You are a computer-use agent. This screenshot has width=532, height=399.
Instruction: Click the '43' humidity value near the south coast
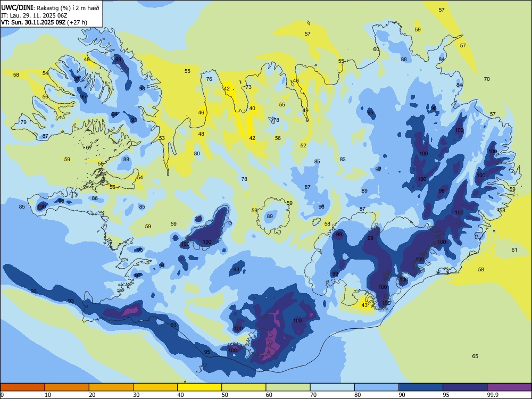pyautogui.click(x=364, y=305)
